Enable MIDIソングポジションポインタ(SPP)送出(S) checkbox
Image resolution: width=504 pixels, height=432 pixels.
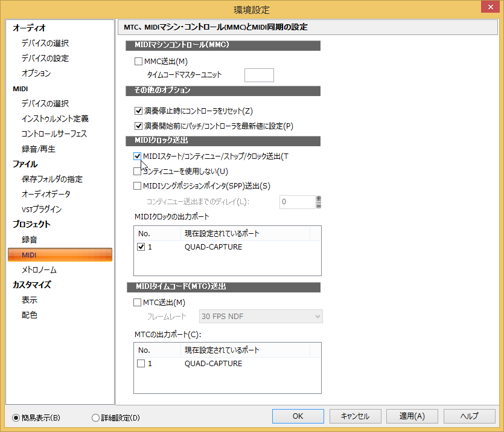tap(137, 186)
